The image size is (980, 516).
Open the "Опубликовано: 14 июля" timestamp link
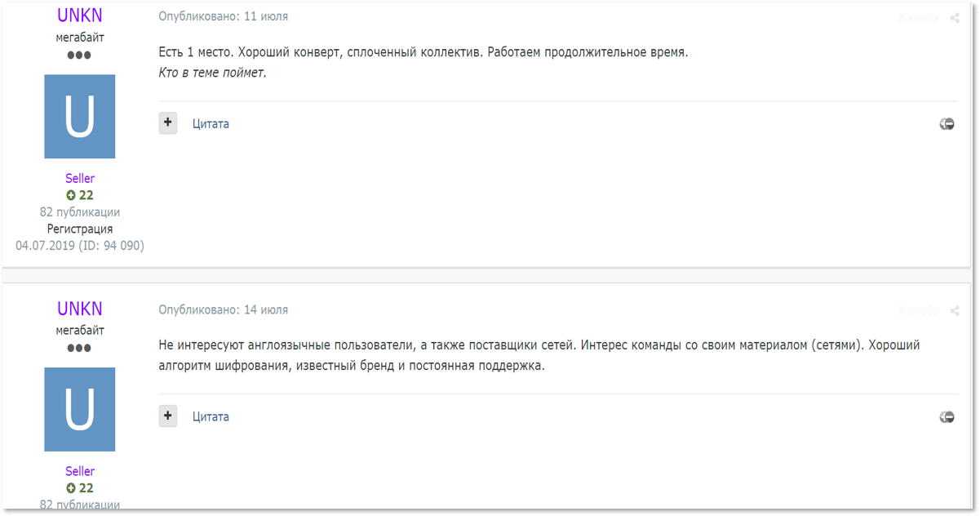point(223,310)
